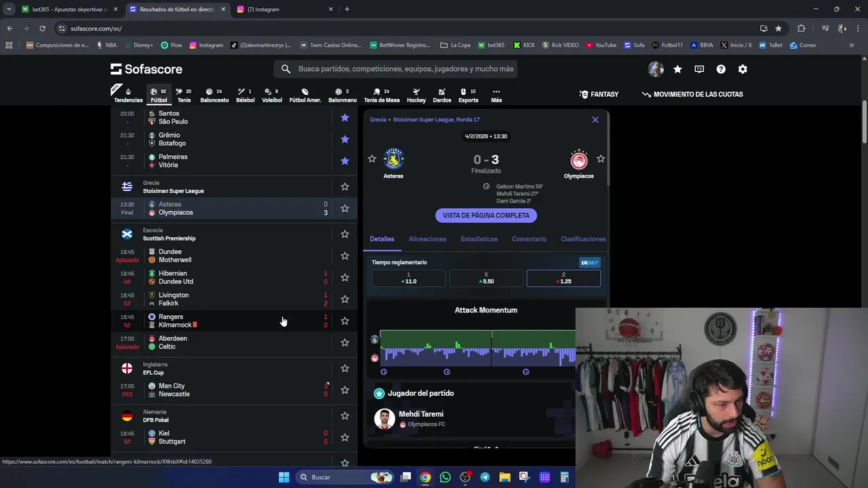Open the Tenis sport category

coord(184,95)
